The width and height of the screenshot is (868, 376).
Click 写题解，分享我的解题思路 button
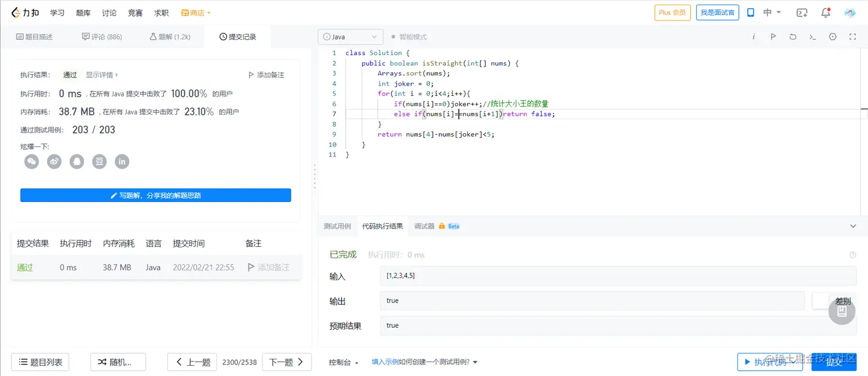pyautogui.click(x=156, y=195)
